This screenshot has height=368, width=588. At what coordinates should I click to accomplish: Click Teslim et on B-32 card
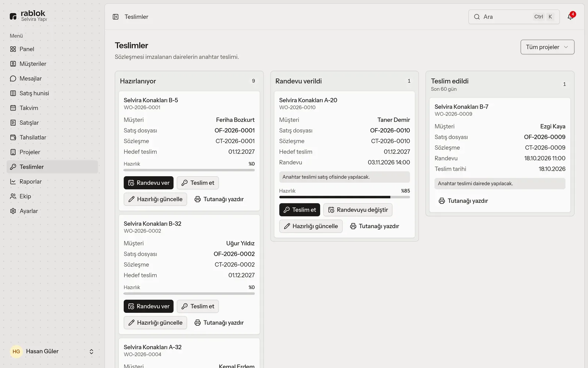click(198, 306)
